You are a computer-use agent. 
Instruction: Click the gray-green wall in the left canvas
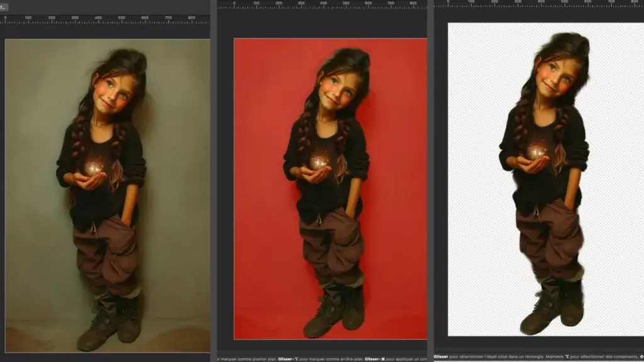click(38, 189)
